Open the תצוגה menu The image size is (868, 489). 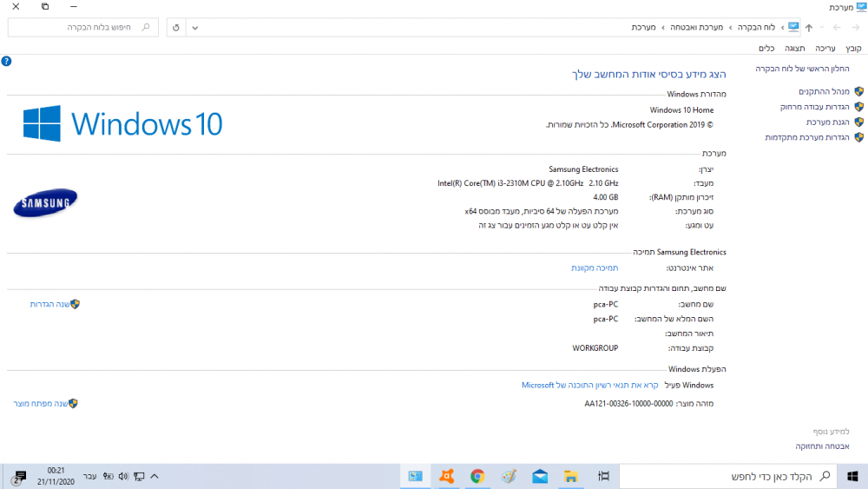794,49
